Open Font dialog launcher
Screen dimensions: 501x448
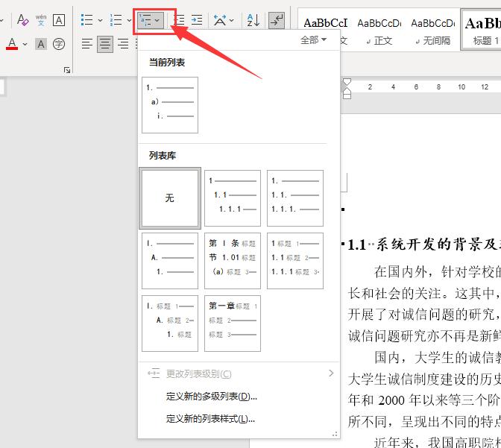pos(67,70)
